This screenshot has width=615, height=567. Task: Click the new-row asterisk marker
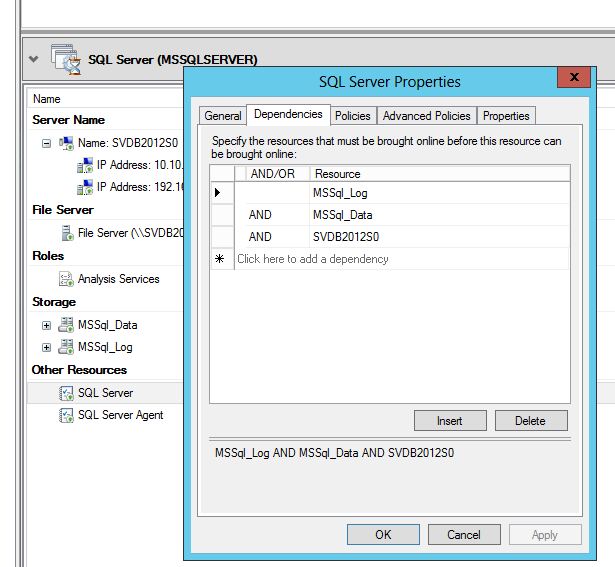click(x=222, y=259)
